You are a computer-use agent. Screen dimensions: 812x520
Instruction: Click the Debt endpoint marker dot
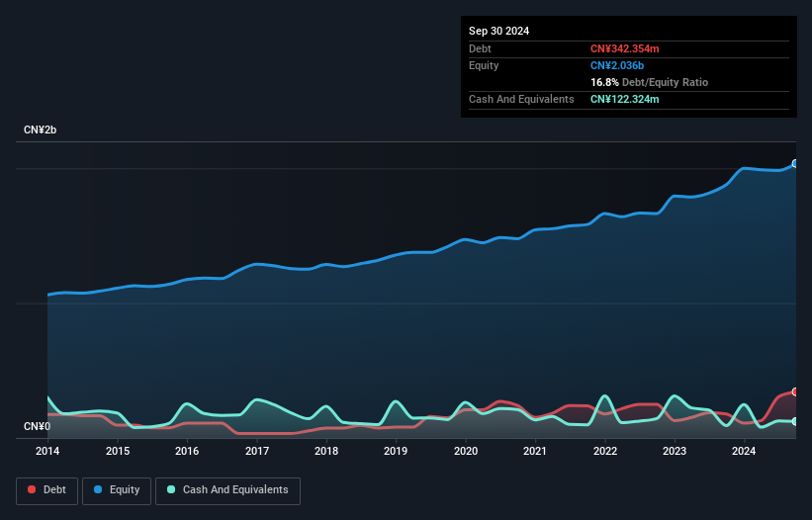point(795,391)
